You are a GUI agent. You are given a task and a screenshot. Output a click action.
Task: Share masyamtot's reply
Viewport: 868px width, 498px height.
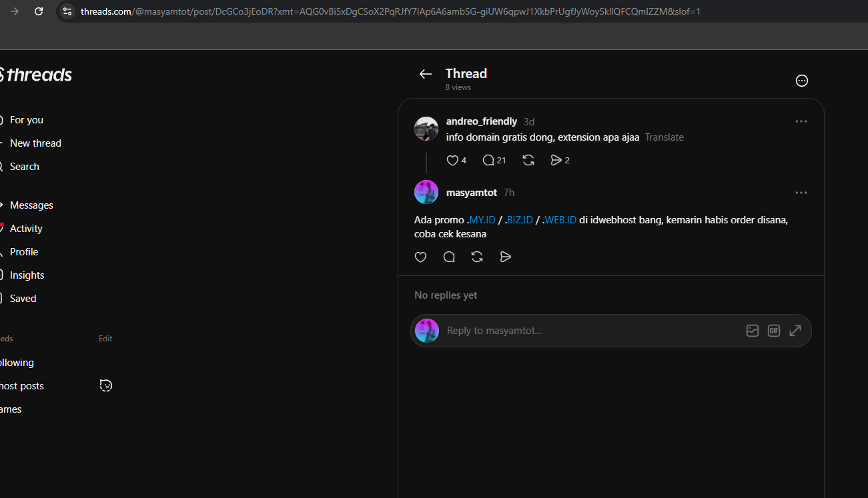(506, 257)
